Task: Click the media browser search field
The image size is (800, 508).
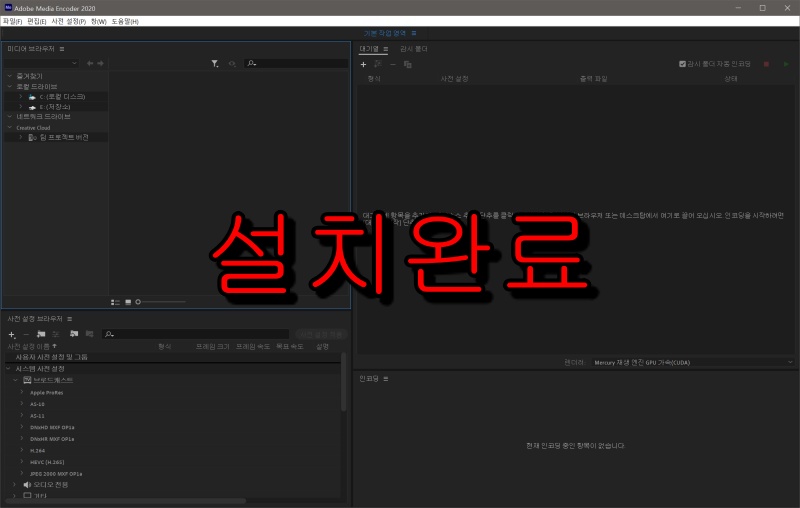Action: (296, 63)
